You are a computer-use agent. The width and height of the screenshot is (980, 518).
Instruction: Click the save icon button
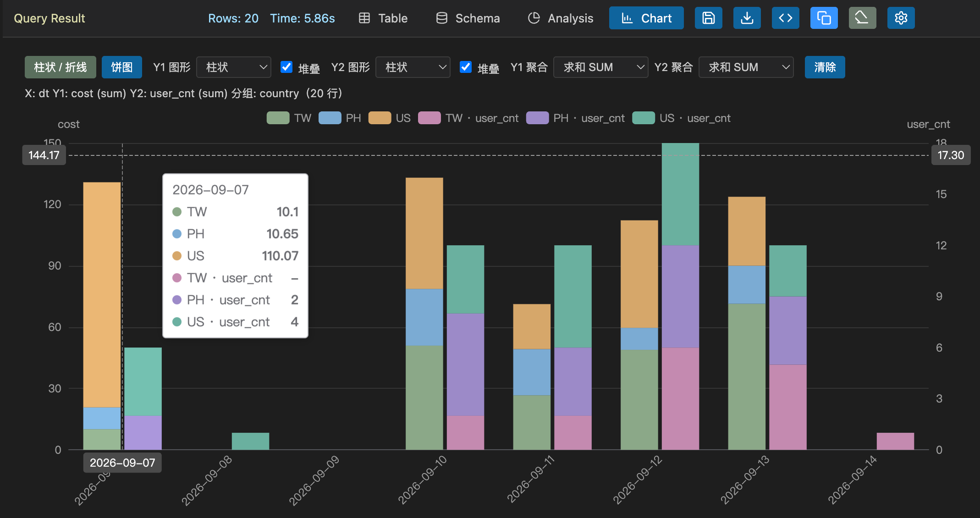[x=708, y=18]
